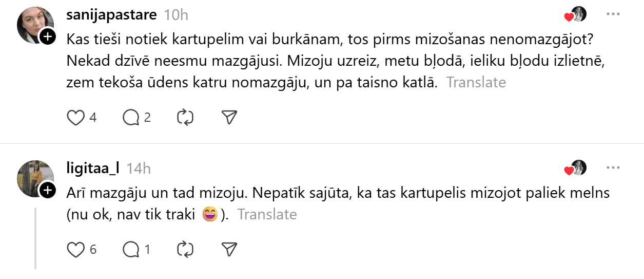Repost ligitaa_l's reply

(x=185, y=250)
